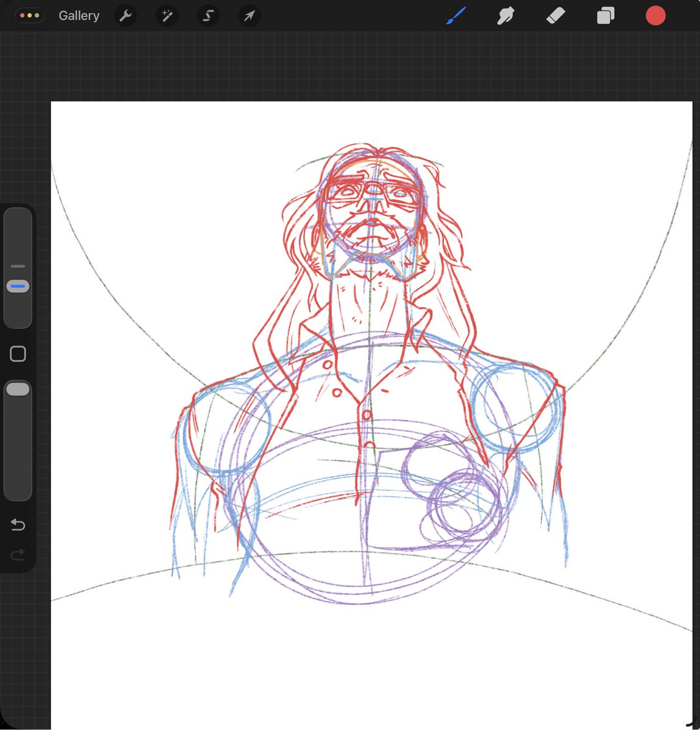This screenshot has height=730, width=700.
Task: Tap the square Modify button in sidebar
Action: 18,354
